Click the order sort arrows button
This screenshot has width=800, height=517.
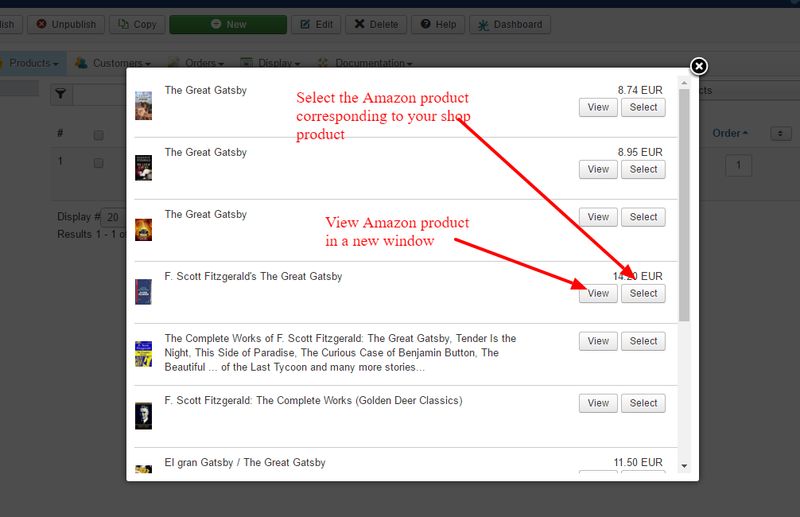click(x=781, y=134)
